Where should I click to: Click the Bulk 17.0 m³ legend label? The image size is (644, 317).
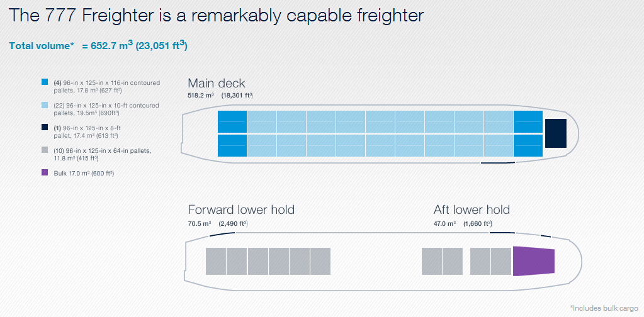coord(84,173)
